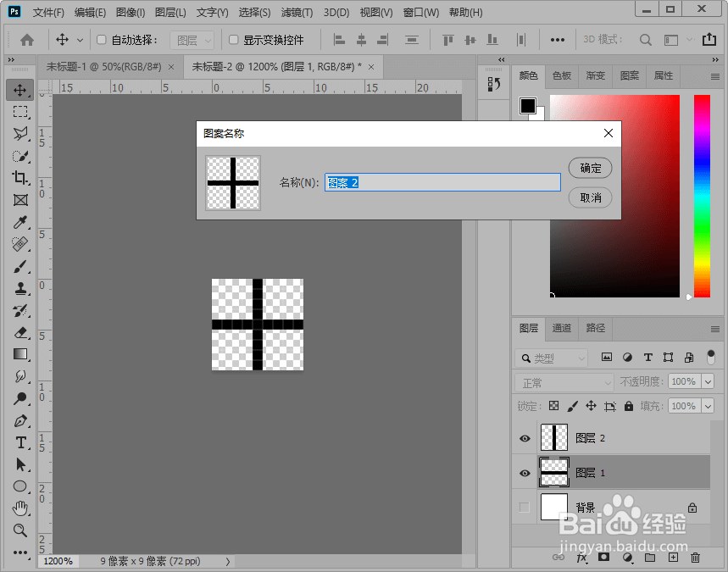Viewport: 728px width, 572px height.
Task: Select the Dodge tool
Action: coord(20,398)
